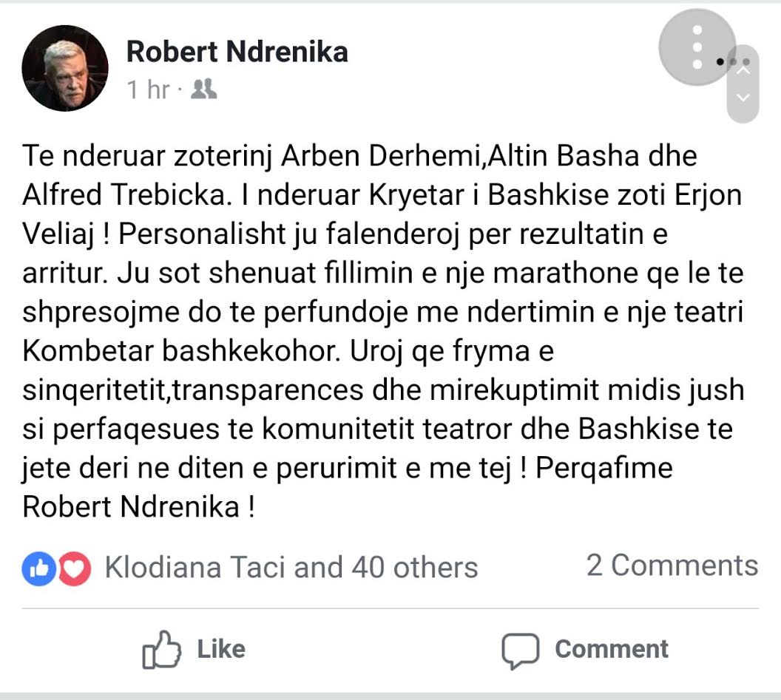
Task: View who reacted: Klodiana Taci and 40 others
Action: coord(291,568)
